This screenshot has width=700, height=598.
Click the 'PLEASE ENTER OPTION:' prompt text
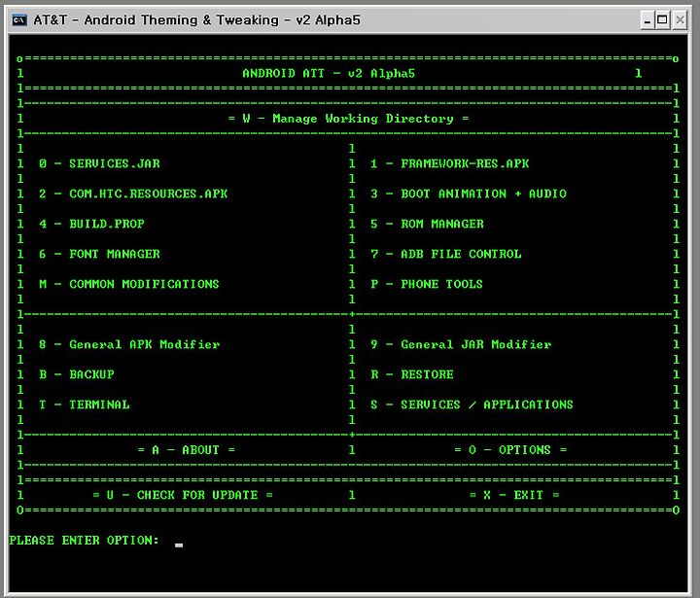84,541
